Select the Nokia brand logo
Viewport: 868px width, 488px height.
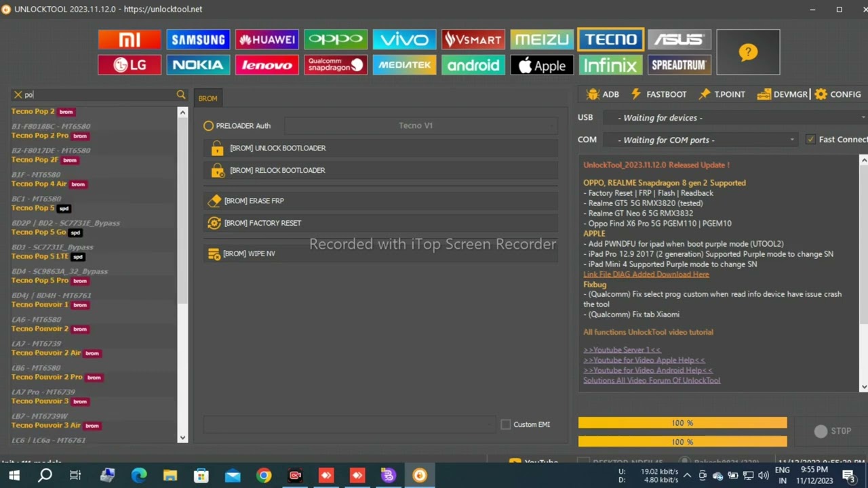click(198, 65)
